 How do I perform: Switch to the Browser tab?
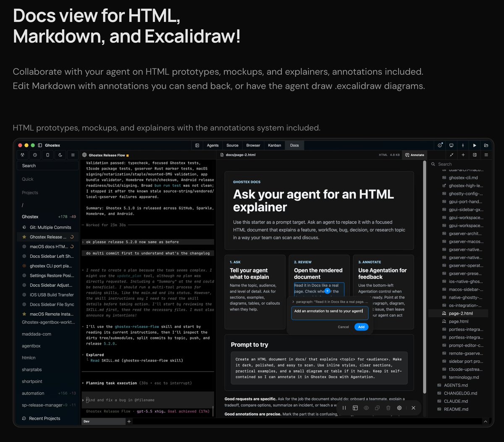click(x=253, y=145)
